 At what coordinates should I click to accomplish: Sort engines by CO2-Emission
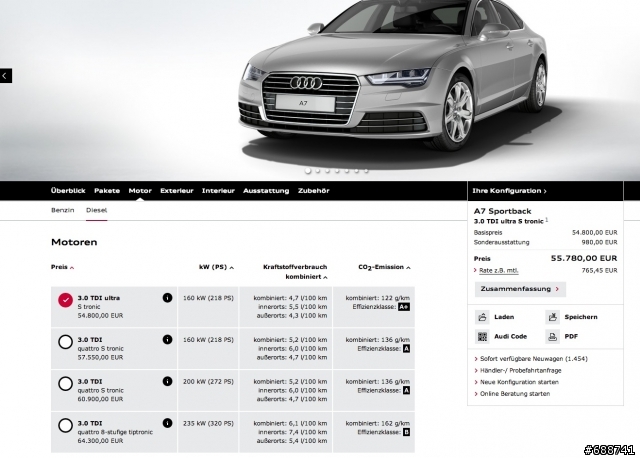[x=384, y=267]
